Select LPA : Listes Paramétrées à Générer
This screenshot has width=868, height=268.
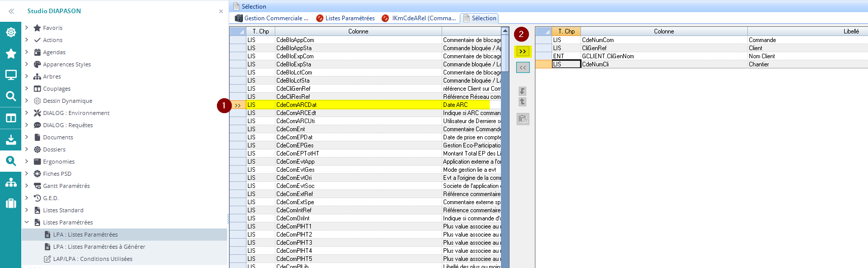pyautogui.click(x=99, y=247)
